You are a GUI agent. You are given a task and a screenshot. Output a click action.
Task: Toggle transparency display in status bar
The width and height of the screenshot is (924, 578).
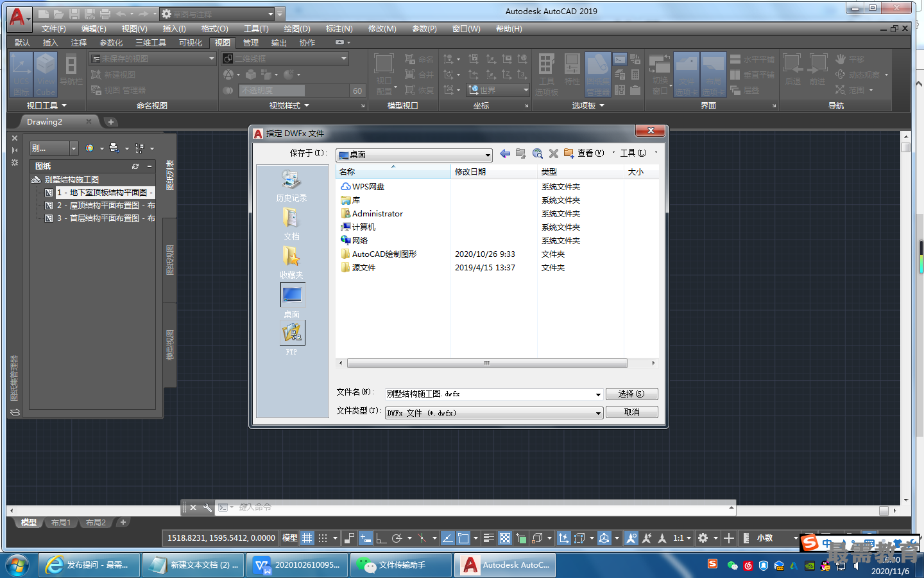pyautogui.click(x=505, y=538)
